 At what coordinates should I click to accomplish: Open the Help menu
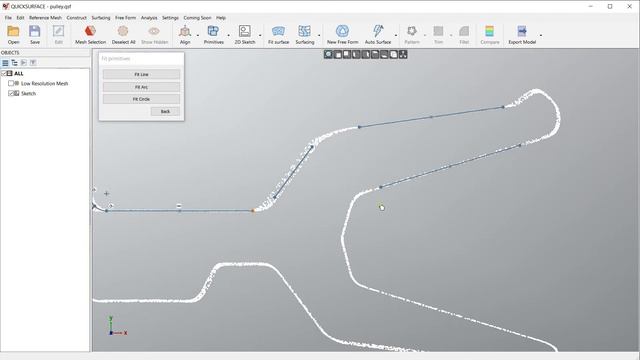[x=221, y=18]
